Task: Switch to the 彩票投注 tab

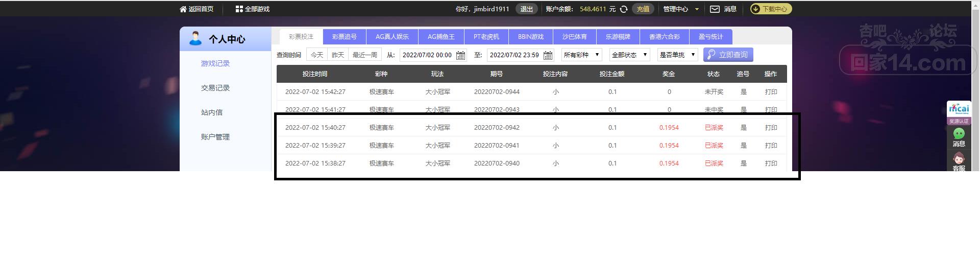Action: coord(301,37)
